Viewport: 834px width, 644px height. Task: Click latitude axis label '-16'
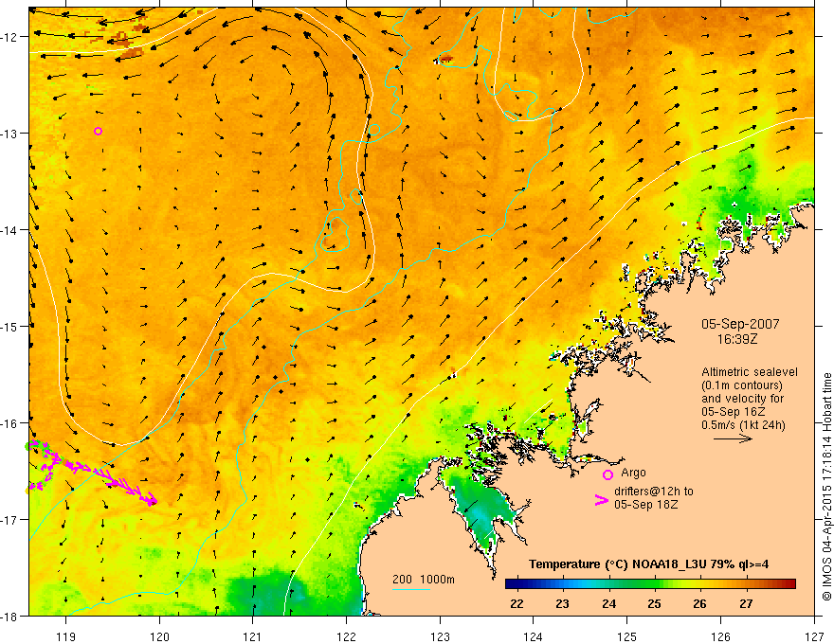[x=10, y=423]
